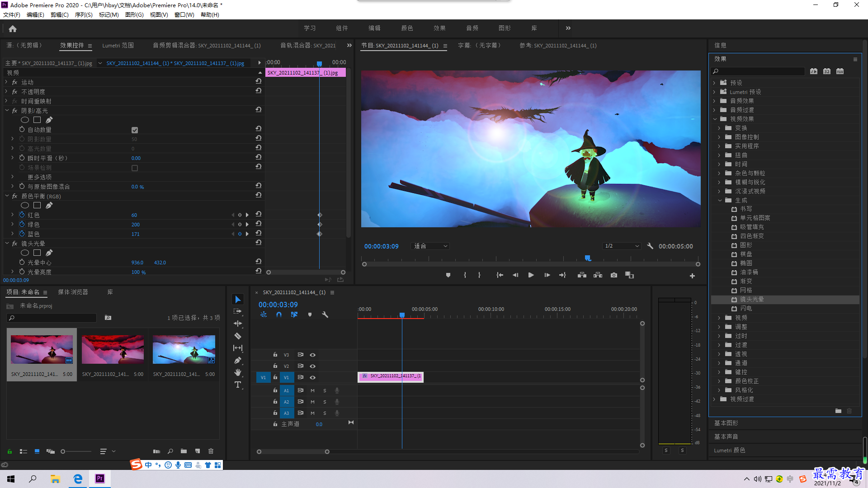Click New Bin icon in project panel
This screenshot has width=868, height=488.
(x=184, y=451)
